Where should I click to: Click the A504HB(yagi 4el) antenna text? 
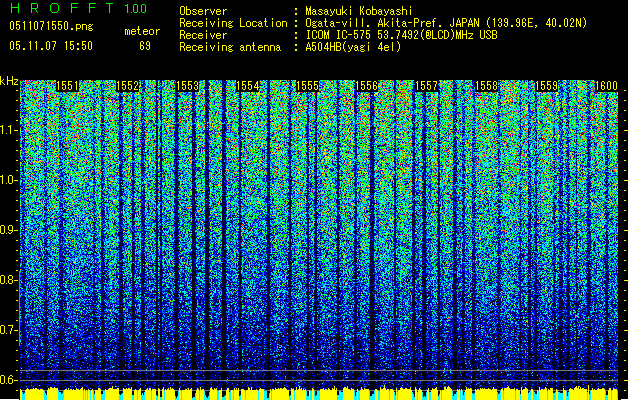click(x=353, y=47)
